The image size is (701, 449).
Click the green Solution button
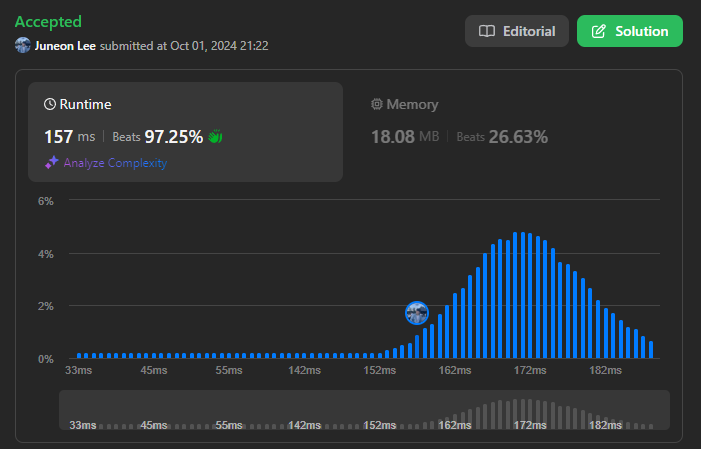pos(630,31)
